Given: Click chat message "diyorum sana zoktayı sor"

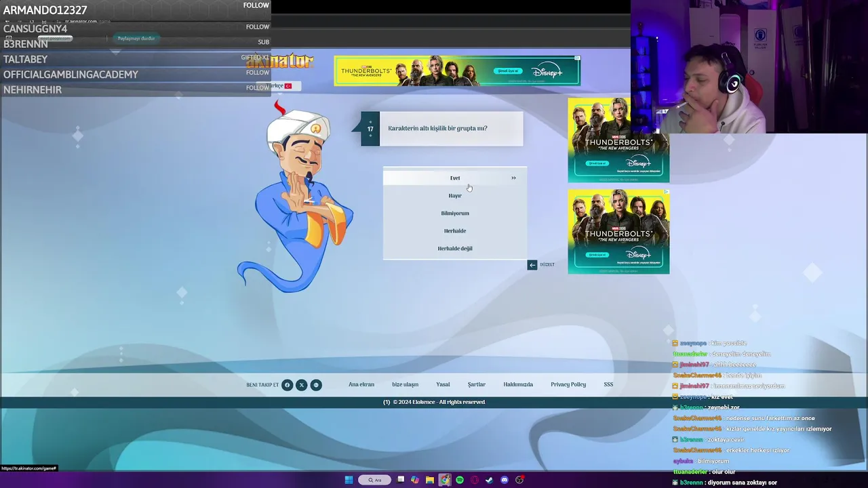Looking at the screenshot, I should pyautogui.click(x=742, y=483).
